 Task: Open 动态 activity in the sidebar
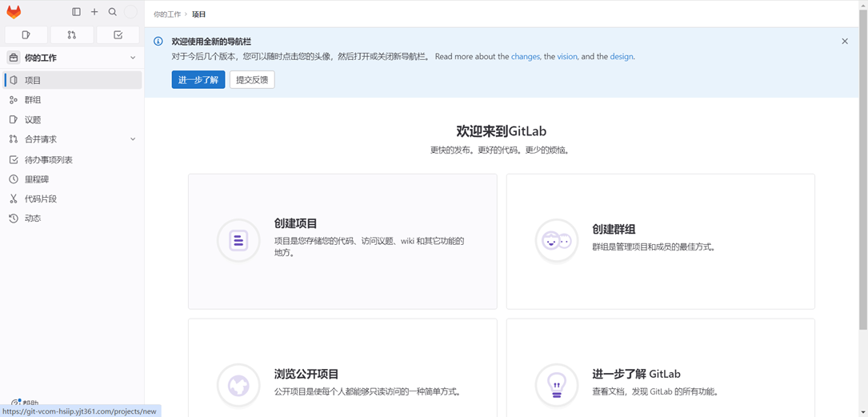73,219
